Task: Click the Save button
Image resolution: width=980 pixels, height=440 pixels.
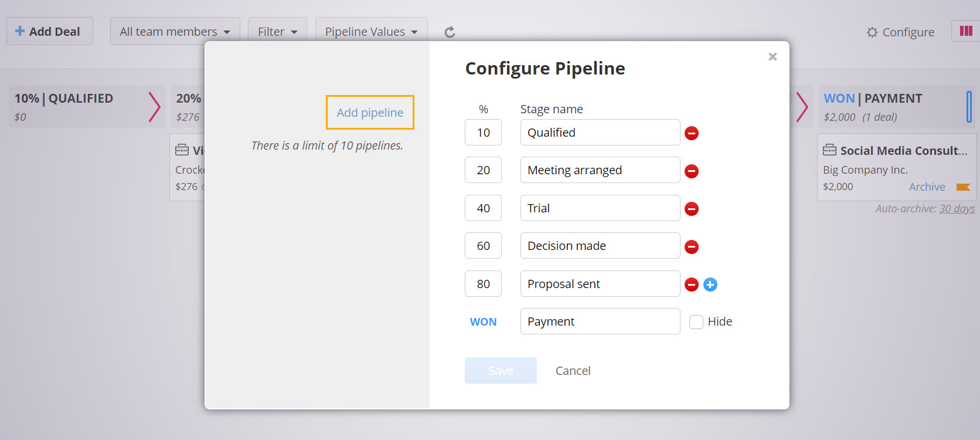Action: pos(501,371)
